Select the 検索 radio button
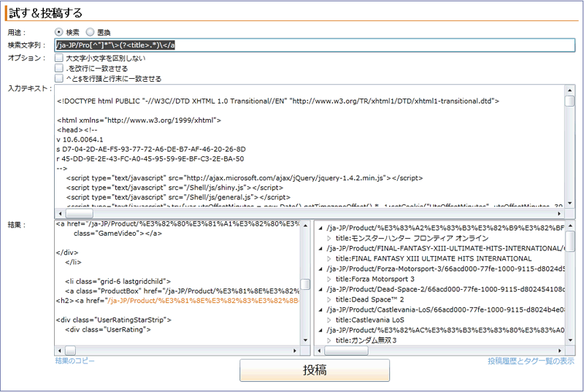 (59, 32)
